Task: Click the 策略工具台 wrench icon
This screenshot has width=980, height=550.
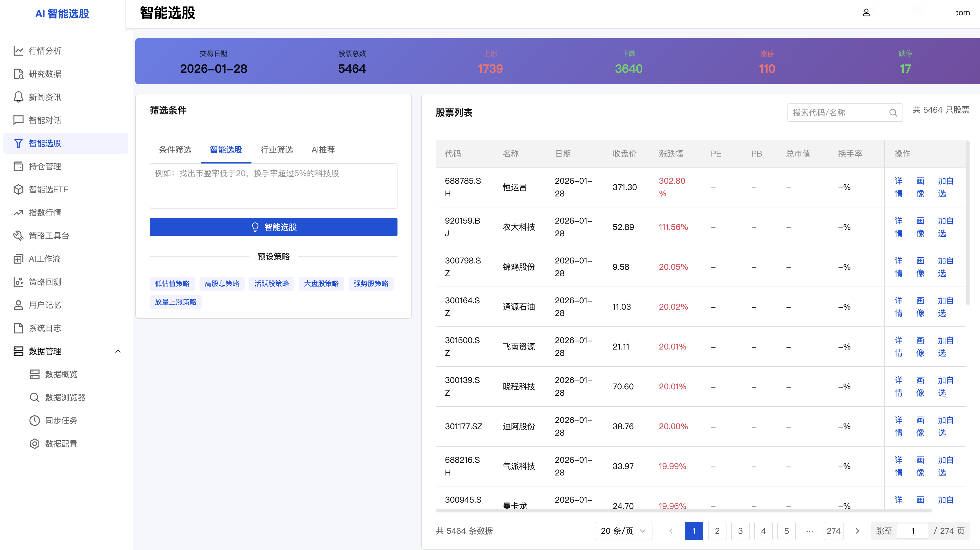Action: tap(18, 236)
